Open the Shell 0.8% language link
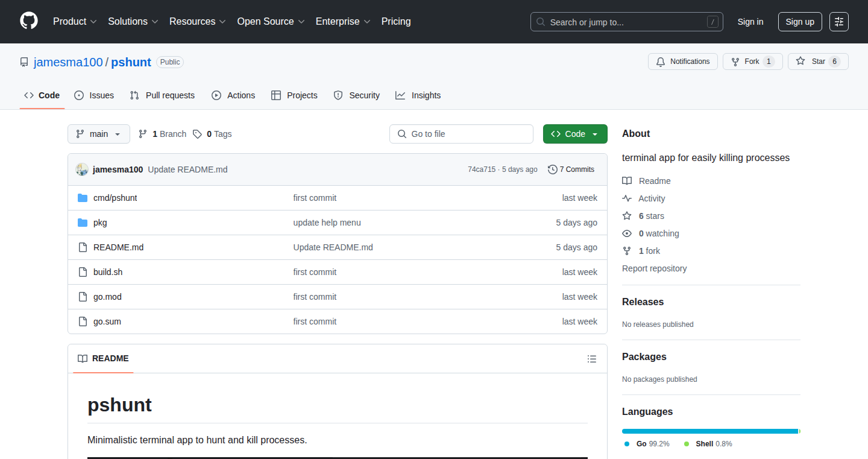Viewport: 868px width, 459px height. click(708, 444)
